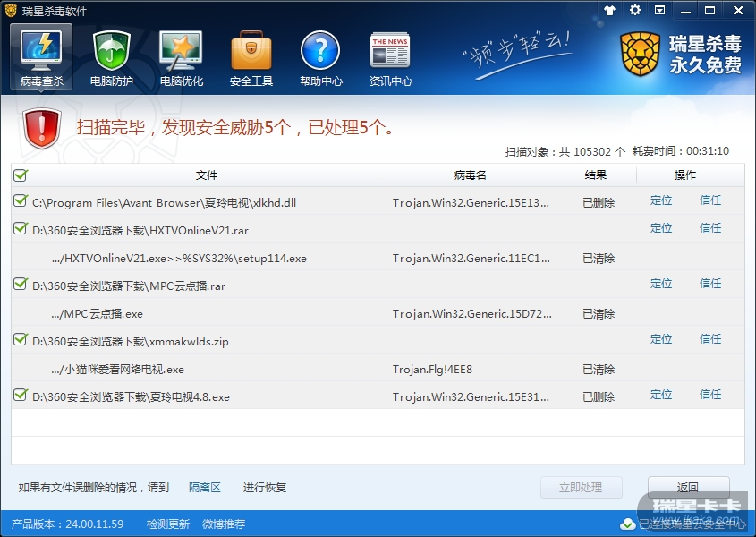The height and width of the screenshot is (537, 756).
Task: Click 已清除 result for setup114.exe
Action: coord(599,258)
